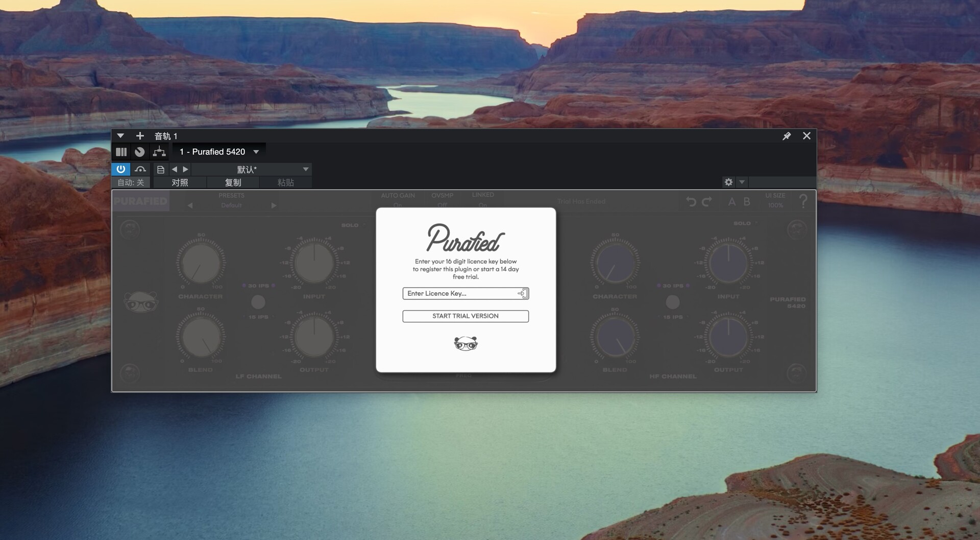980x540 pixels.
Task: Submit licence key with the arrow icon
Action: [522, 293]
